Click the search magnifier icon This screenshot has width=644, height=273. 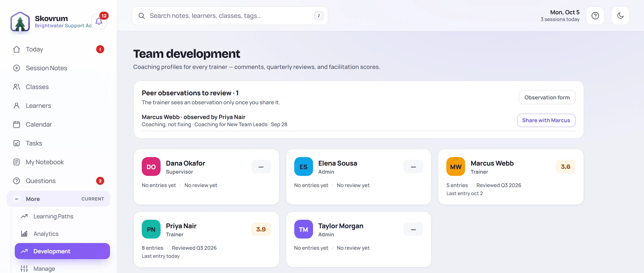point(142,16)
